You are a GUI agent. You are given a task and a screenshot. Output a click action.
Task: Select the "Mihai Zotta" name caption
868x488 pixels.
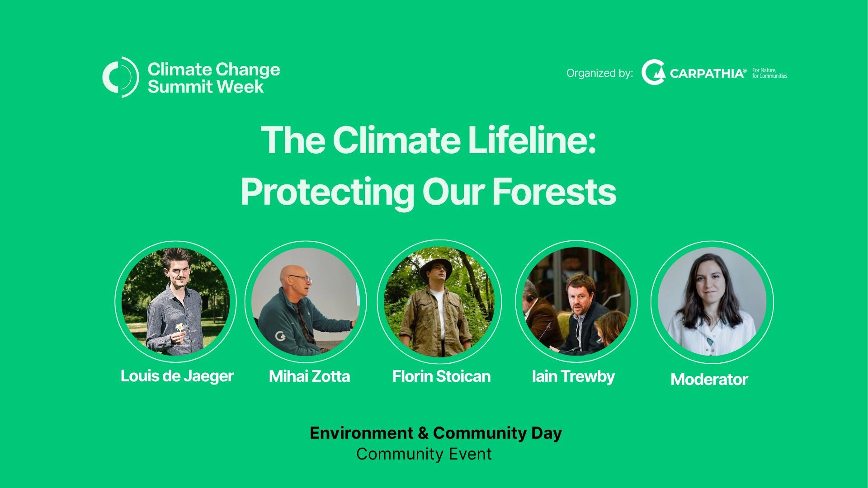[309, 376]
